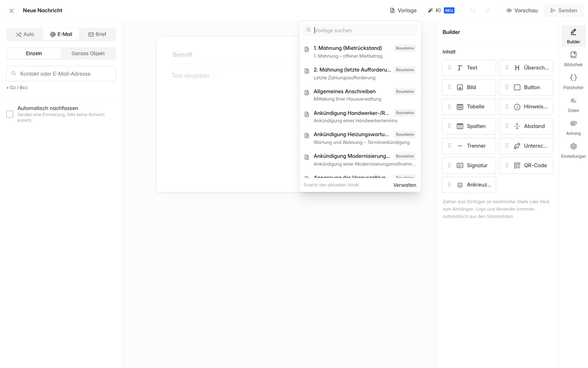Select the E-Mail channel tab
Image resolution: width=588 pixels, height=368 pixels.
61,34
